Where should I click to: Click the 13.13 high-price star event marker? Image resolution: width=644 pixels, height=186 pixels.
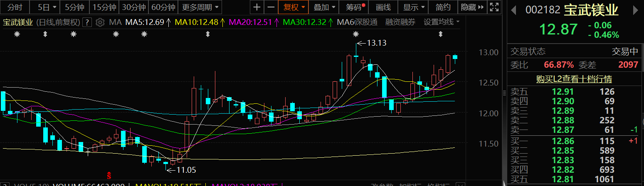pos(356,34)
